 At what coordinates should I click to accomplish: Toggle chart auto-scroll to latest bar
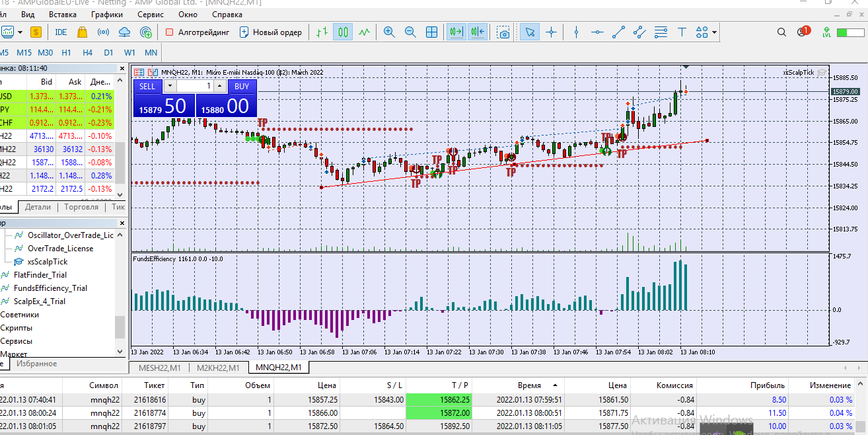click(456, 32)
